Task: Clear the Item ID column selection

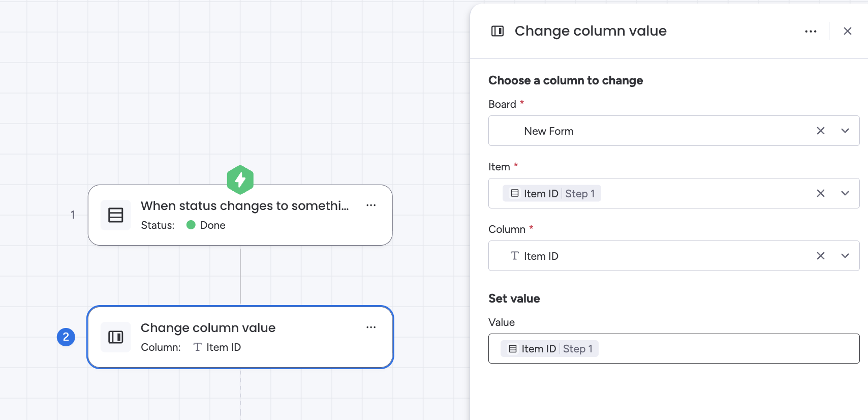Action: pos(820,256)
